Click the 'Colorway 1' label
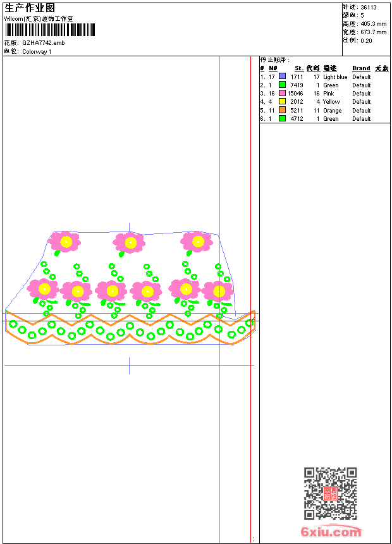This screenshot has height=544, width=392. (x=37, y=52)
